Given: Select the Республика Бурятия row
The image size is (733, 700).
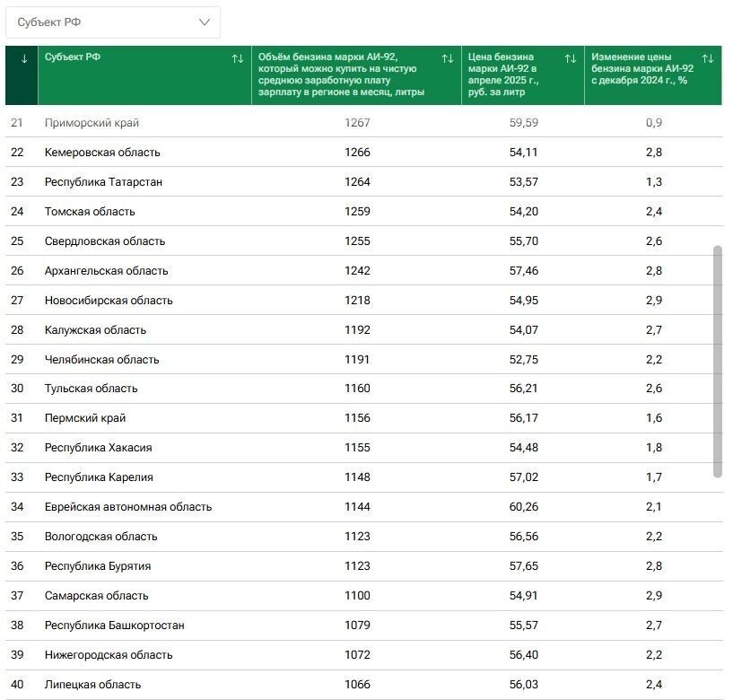Looking at the screenshot, I should [x=364, y=565].
